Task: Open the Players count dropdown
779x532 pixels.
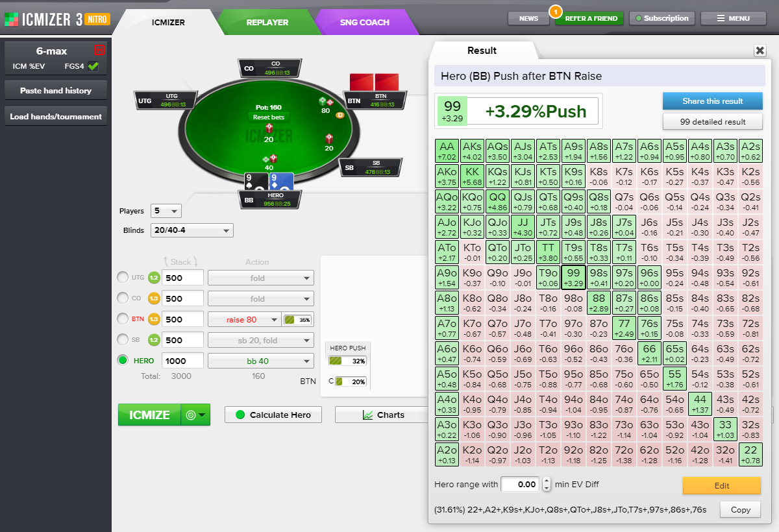Action: 166,211
